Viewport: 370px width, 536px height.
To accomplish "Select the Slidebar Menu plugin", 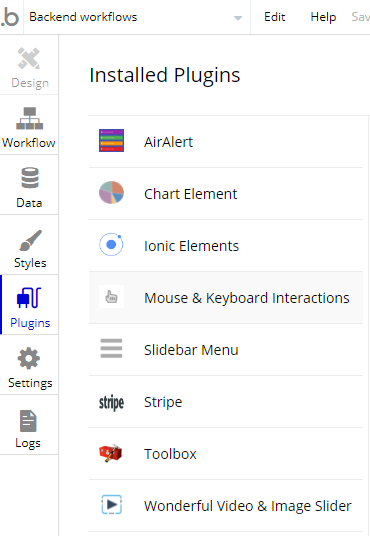I will 226,350.
